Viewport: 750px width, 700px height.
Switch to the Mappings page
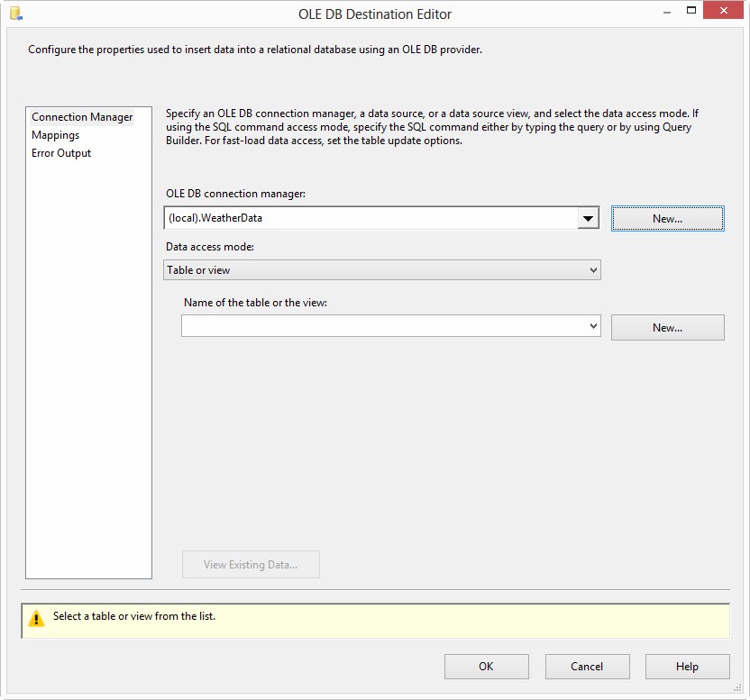[x=56, y=135]
